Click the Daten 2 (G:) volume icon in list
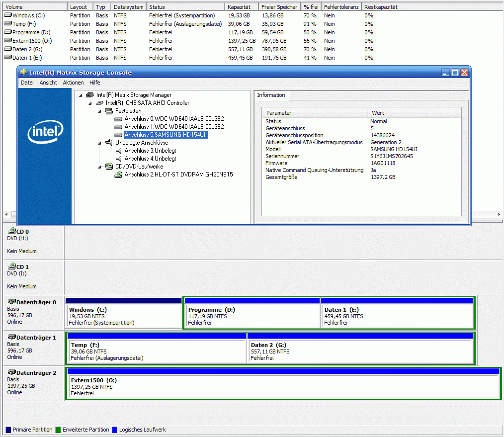This screenshot has width=504, height=437. coord(8,49)
